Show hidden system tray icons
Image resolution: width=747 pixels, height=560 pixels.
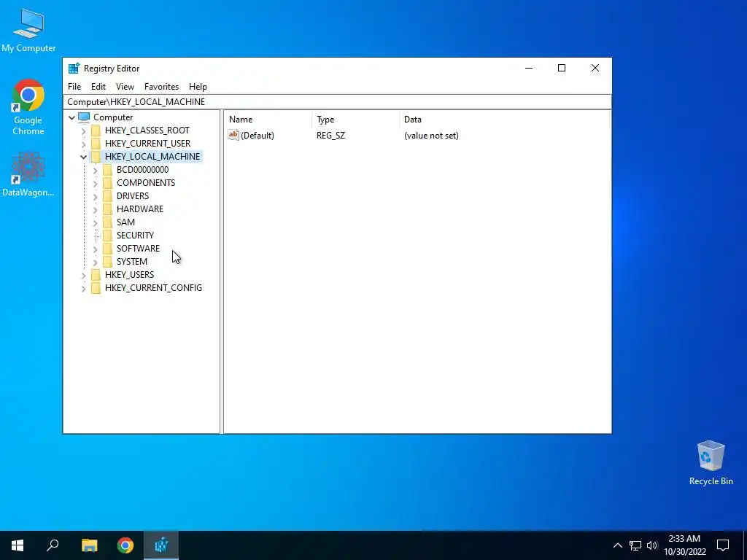(x=617, y=545)
